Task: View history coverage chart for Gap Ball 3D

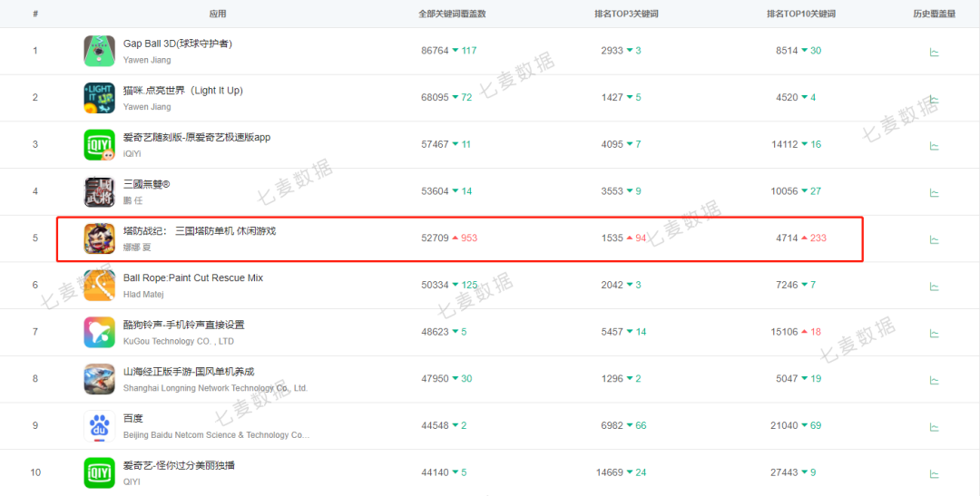Action: point(935,52)
